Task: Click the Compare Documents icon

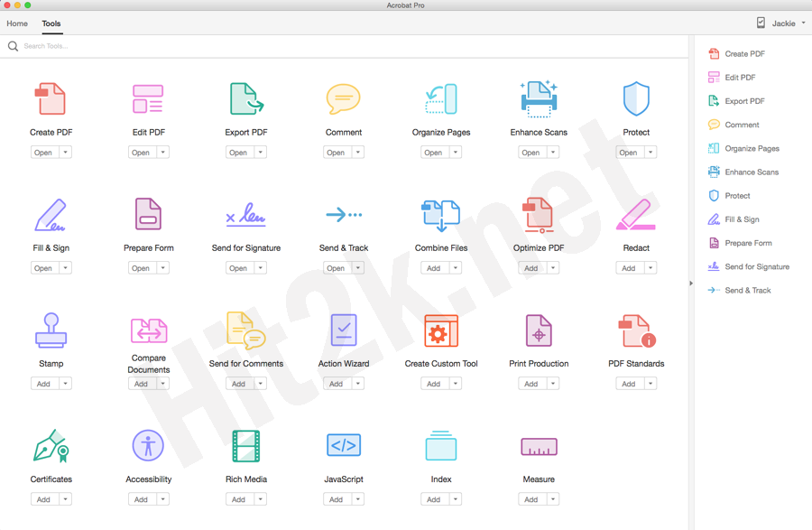Action: click(x=149, y=330)
